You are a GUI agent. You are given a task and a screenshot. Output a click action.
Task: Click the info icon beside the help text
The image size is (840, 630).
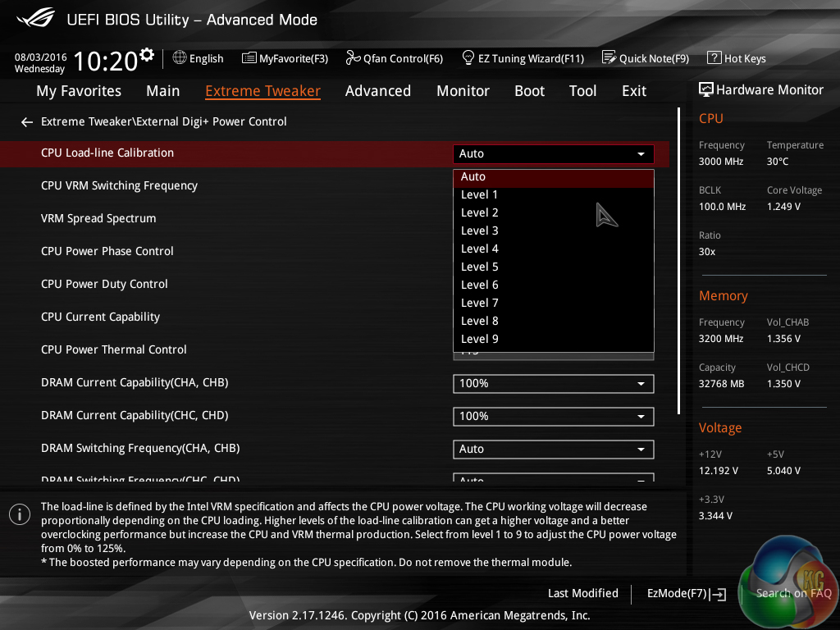[20, 514]
